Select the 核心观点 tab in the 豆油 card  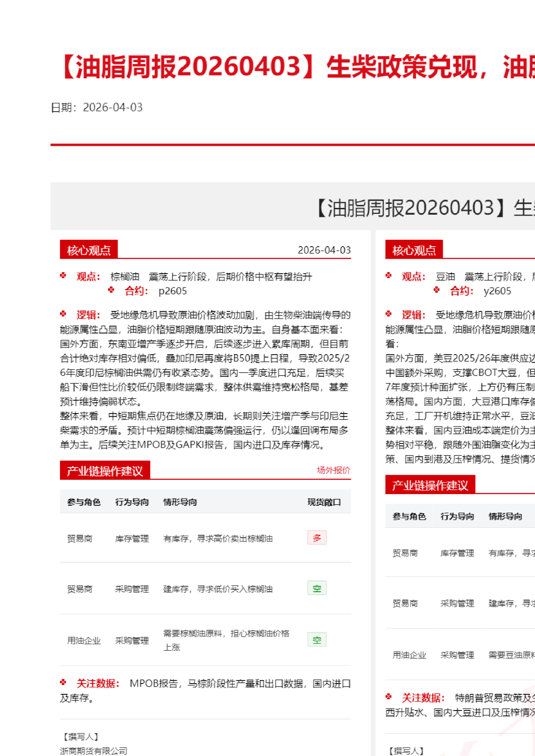414,250
